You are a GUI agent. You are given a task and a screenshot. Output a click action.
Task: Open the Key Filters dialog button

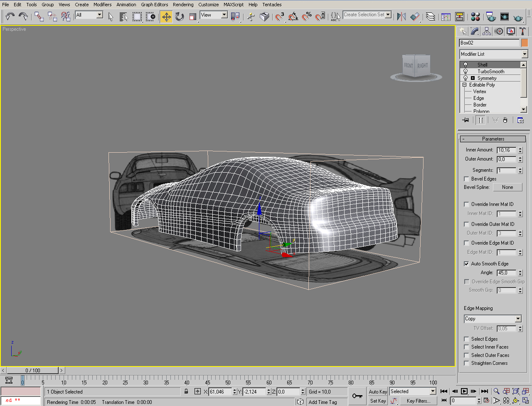click(418, 401)
